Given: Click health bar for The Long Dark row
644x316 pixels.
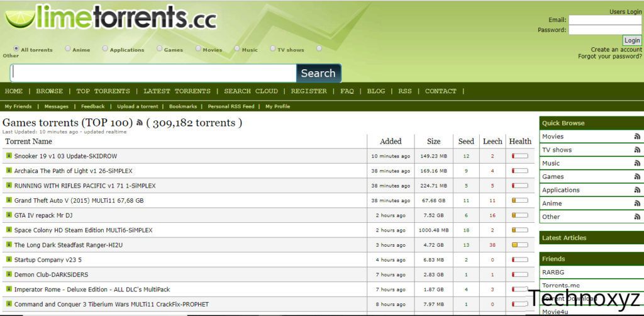Looking at the screenshot, I should (520, 245).
